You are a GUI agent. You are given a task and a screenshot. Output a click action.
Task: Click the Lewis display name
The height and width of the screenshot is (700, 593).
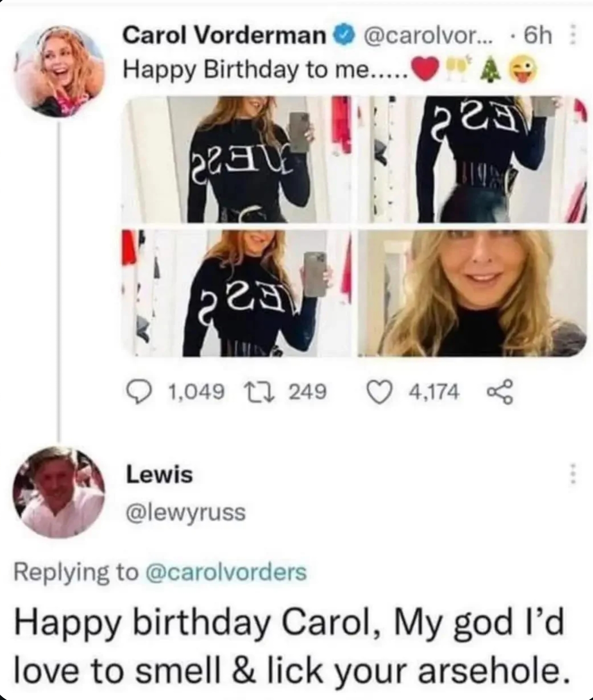159,475
